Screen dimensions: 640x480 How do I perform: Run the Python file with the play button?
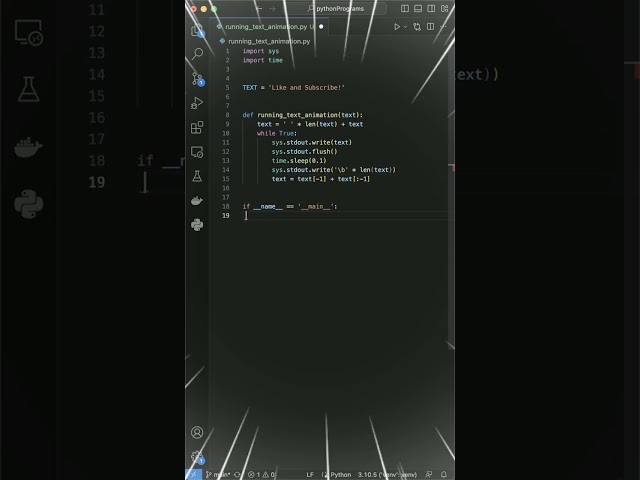(397, 27)
